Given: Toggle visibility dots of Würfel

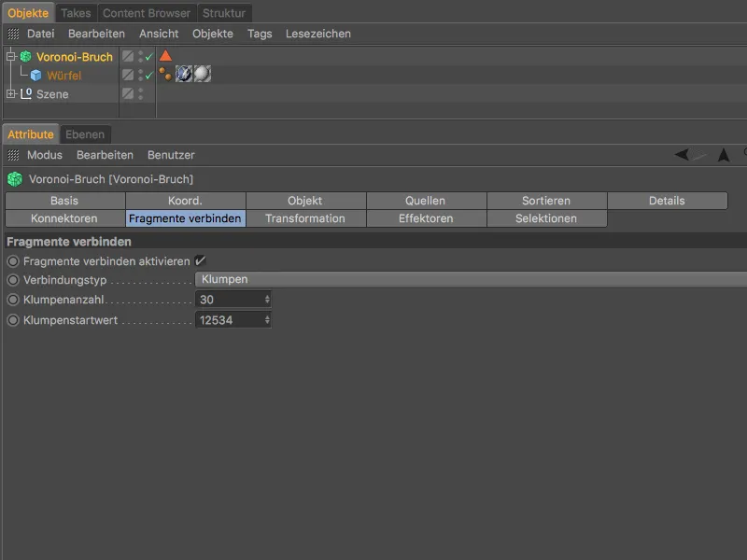Looking at the screenshot, I should click(x=141, y=75).
